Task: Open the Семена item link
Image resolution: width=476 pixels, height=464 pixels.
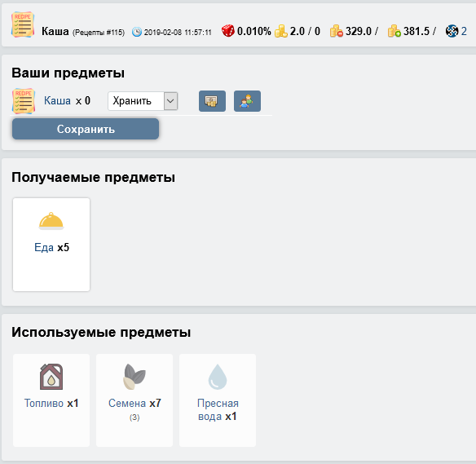Action: (127, 404)
